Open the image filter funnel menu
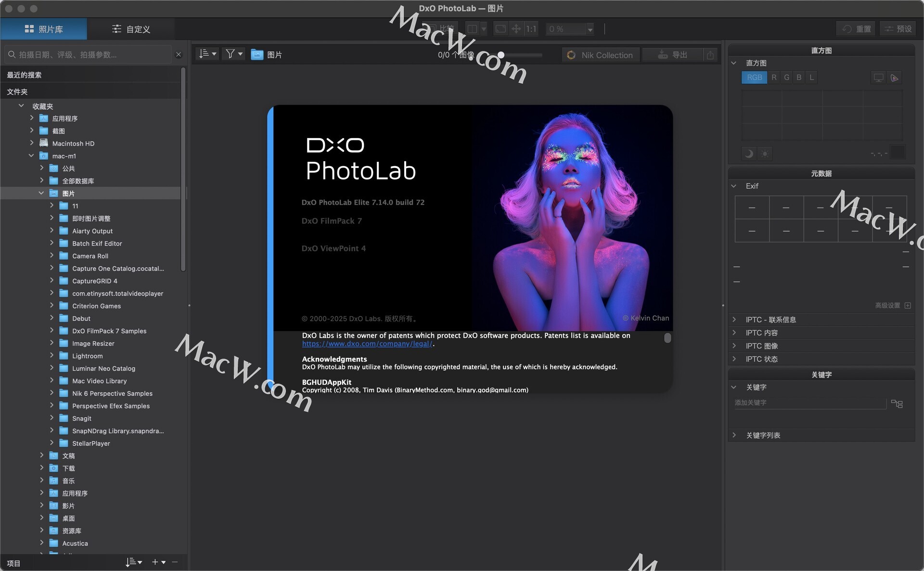Viewport: 924px width, 571px height. [x=234, y=54]
